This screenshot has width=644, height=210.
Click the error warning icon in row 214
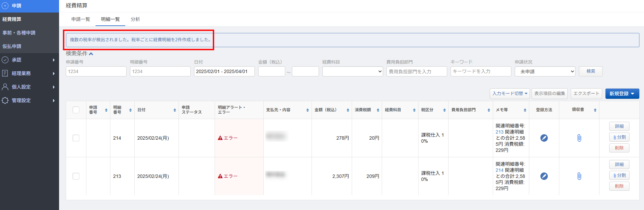(220, 138)
